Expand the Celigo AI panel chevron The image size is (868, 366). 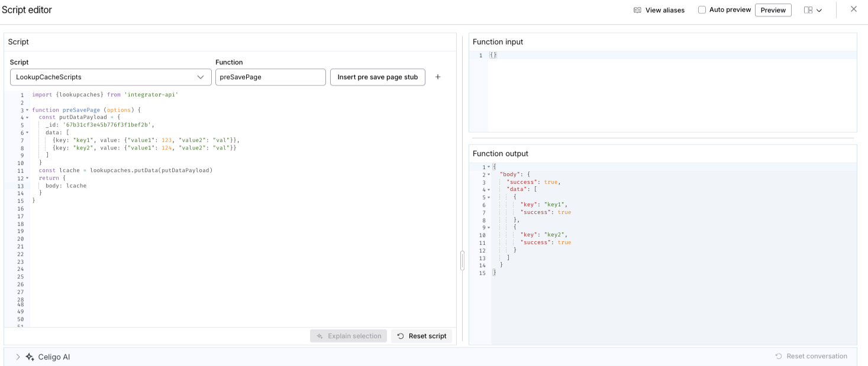tap(17, 357)
